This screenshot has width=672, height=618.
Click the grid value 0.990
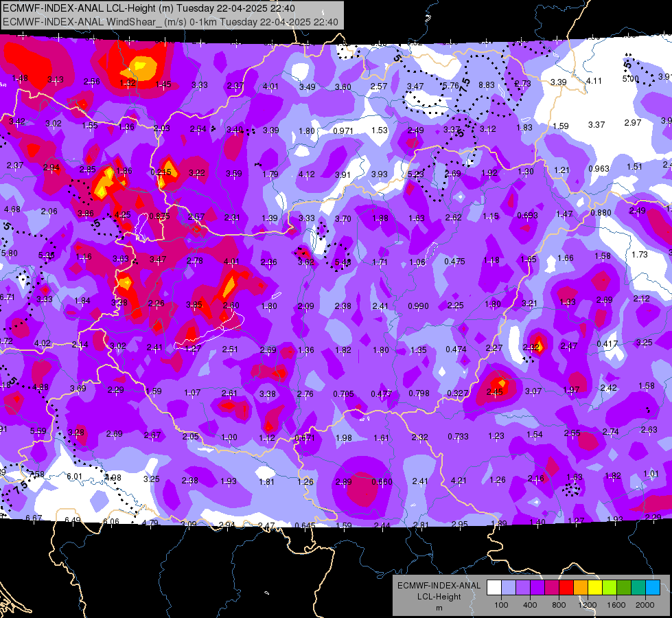[x=418, y=306]
